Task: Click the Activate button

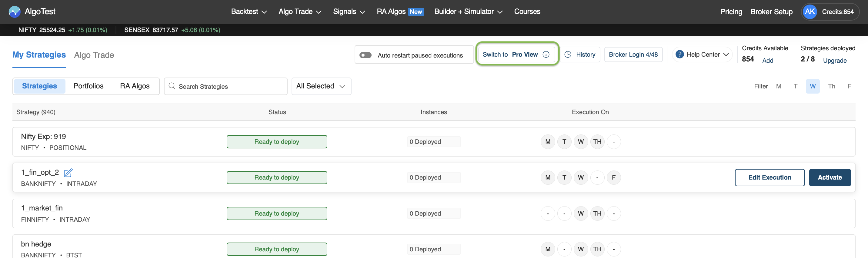Action: click(x=830, y=177)
